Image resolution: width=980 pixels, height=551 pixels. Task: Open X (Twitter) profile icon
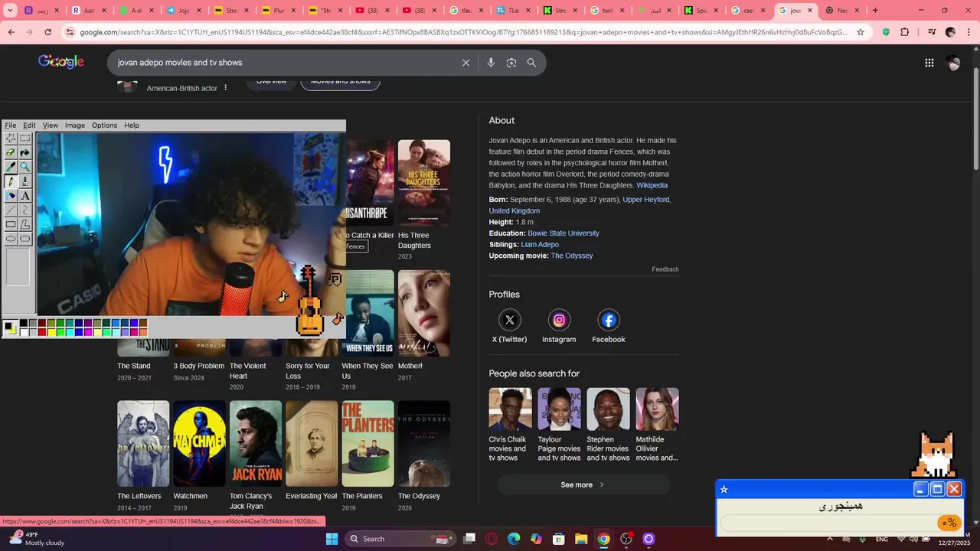coord(509,320)
